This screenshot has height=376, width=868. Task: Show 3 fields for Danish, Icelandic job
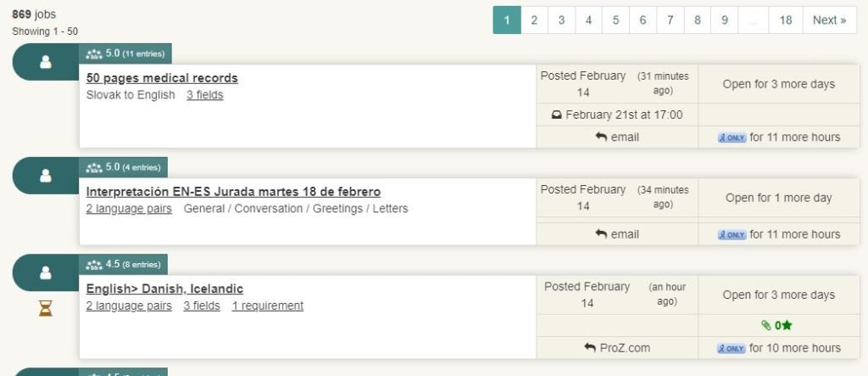[x=202, y=306]
